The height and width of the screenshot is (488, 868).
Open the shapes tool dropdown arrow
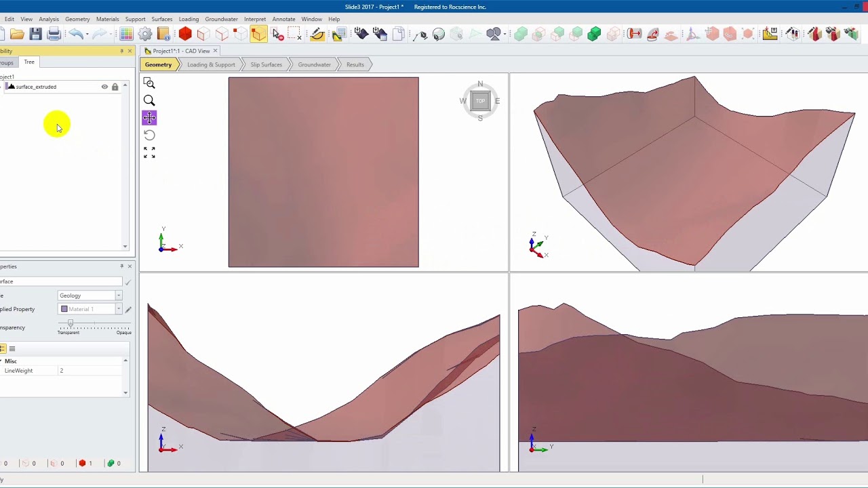click(x=505, y=34)
